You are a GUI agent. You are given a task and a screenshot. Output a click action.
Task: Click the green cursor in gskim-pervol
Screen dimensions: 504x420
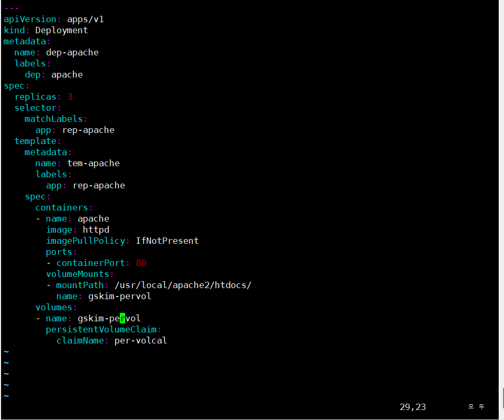click(122, 319)
